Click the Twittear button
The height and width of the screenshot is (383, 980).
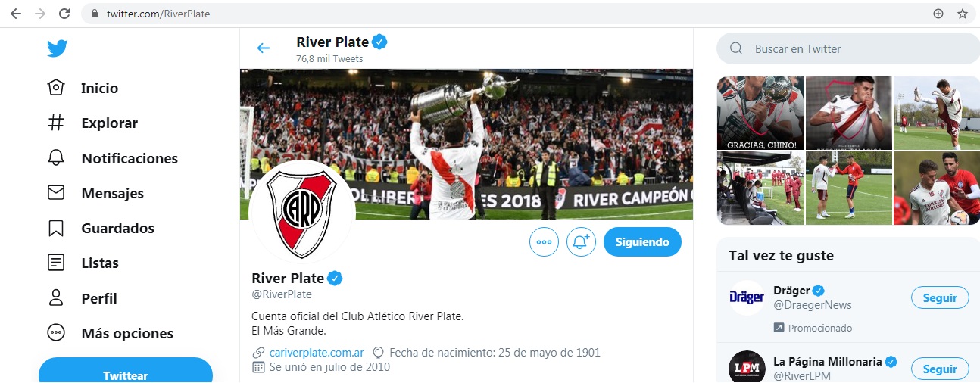pyautogui.click(x=126, y=371)
